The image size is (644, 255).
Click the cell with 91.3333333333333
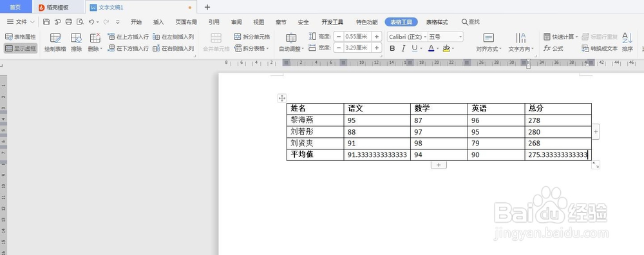tap(377, 155)
